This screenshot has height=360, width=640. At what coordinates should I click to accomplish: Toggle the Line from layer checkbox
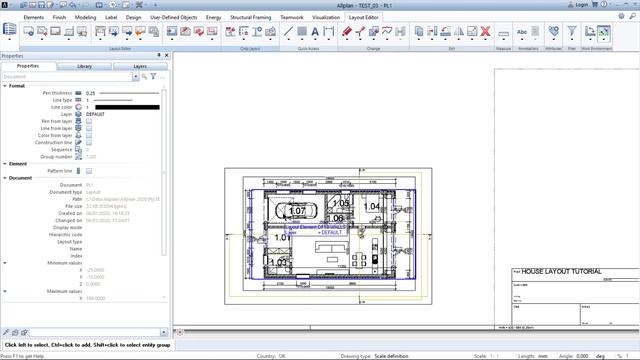click(89, 128)
